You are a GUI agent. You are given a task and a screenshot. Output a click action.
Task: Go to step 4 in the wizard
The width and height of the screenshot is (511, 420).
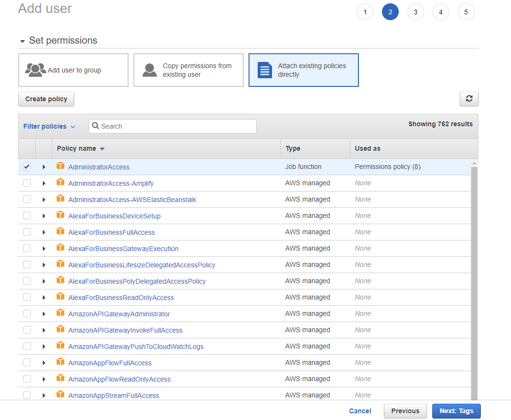(x=440, y=12)
